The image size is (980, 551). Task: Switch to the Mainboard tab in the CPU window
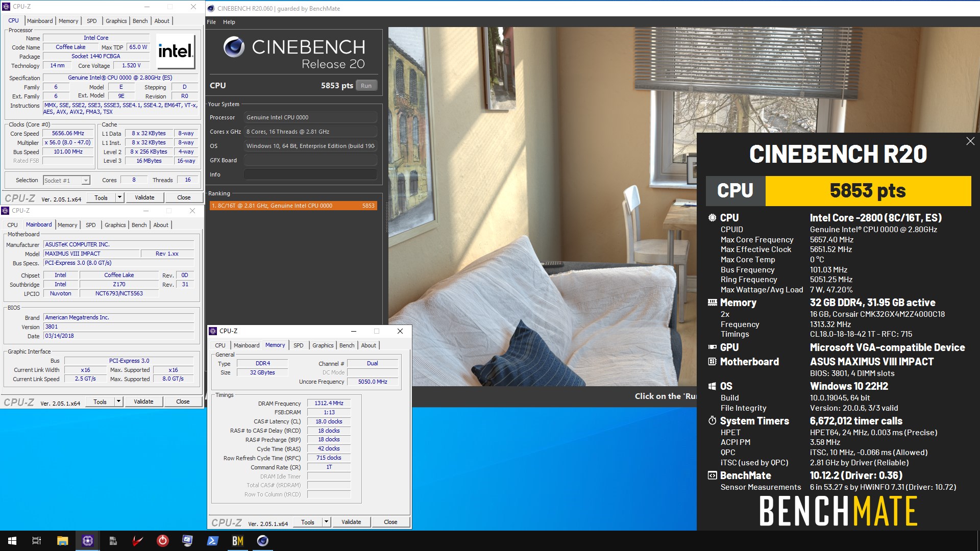[40, 21]
